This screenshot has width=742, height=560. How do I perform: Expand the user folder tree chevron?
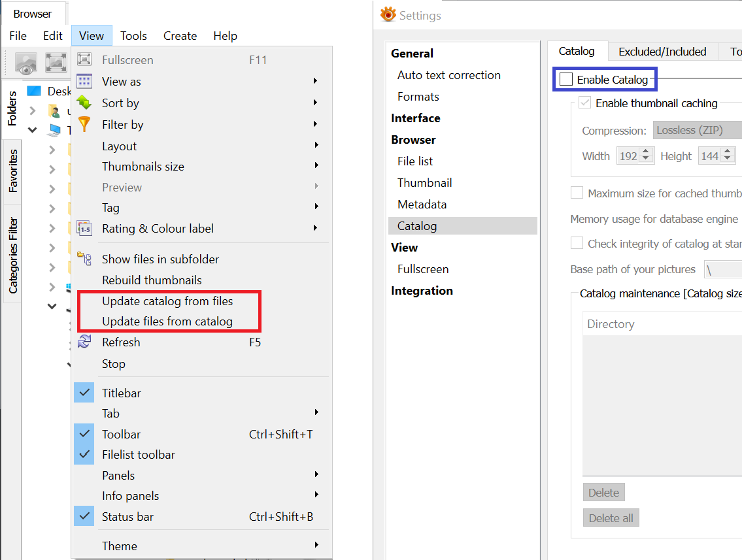[x=32, y=110]
